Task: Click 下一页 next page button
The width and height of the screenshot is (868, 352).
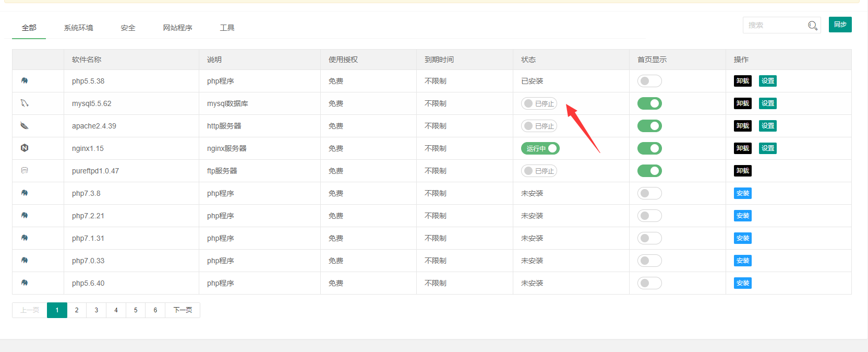Action: (x=183, y=310)
